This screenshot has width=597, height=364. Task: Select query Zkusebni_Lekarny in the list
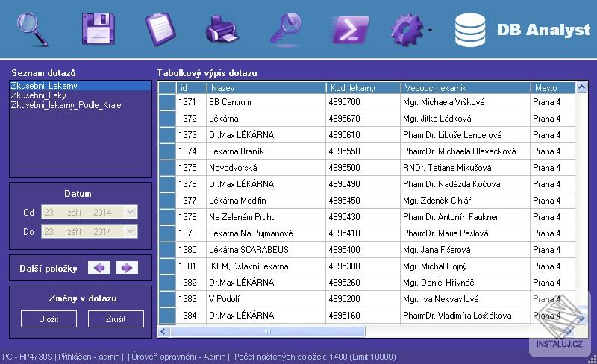point(81,86)
